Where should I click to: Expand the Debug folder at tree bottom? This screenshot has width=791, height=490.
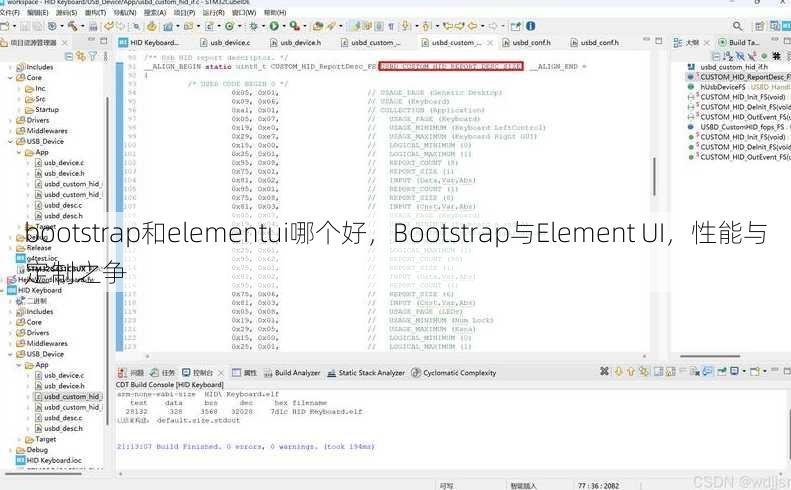10,450
